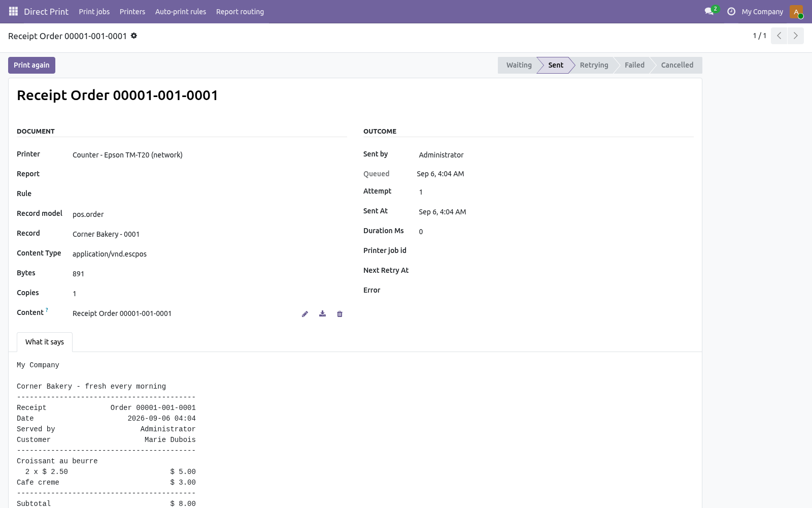
Task: Click the Served by Administrator receipt line
Action: (x=106, y=429)
